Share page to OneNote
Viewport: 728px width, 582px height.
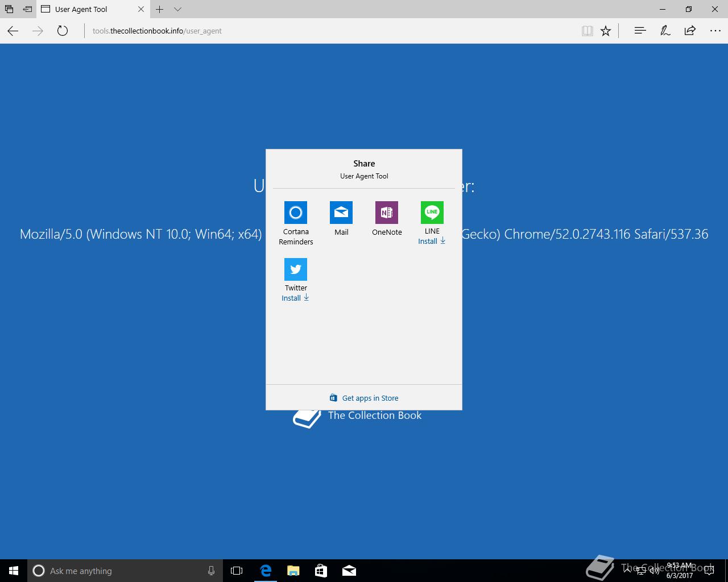tap(387, 213)
